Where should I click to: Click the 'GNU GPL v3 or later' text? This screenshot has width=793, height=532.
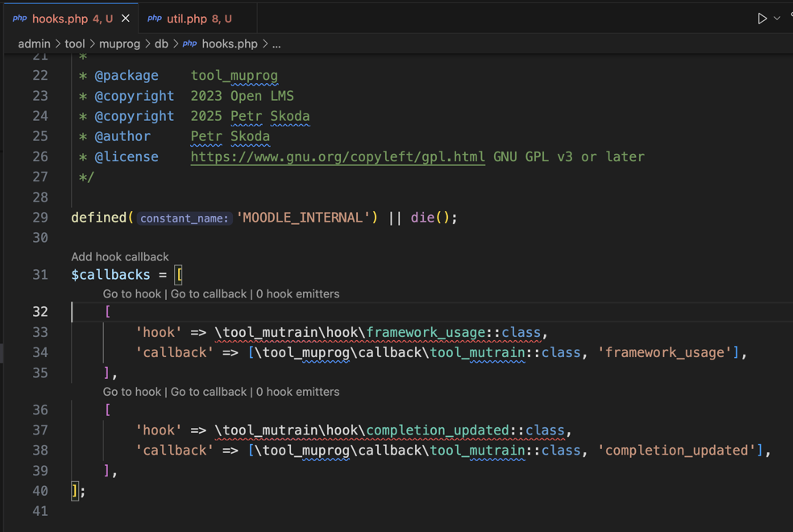569,156
